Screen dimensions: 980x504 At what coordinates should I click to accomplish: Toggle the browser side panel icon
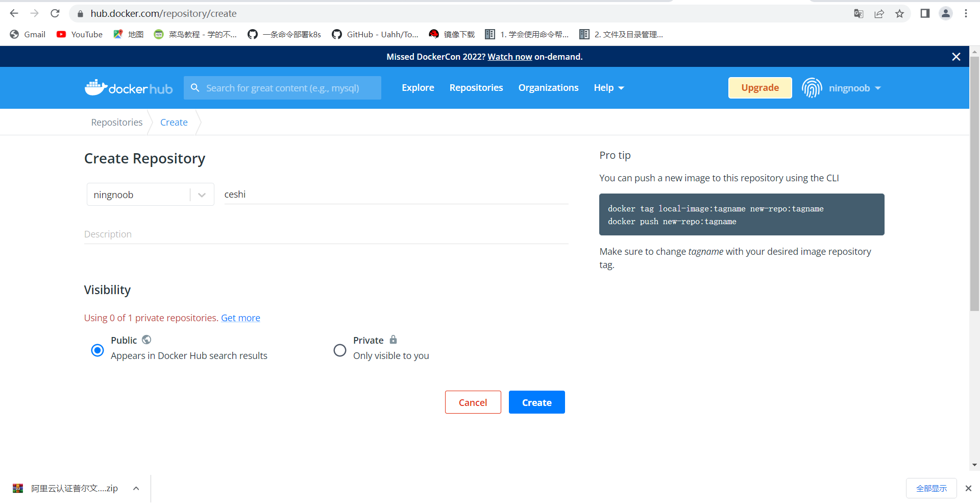(925, 13)
